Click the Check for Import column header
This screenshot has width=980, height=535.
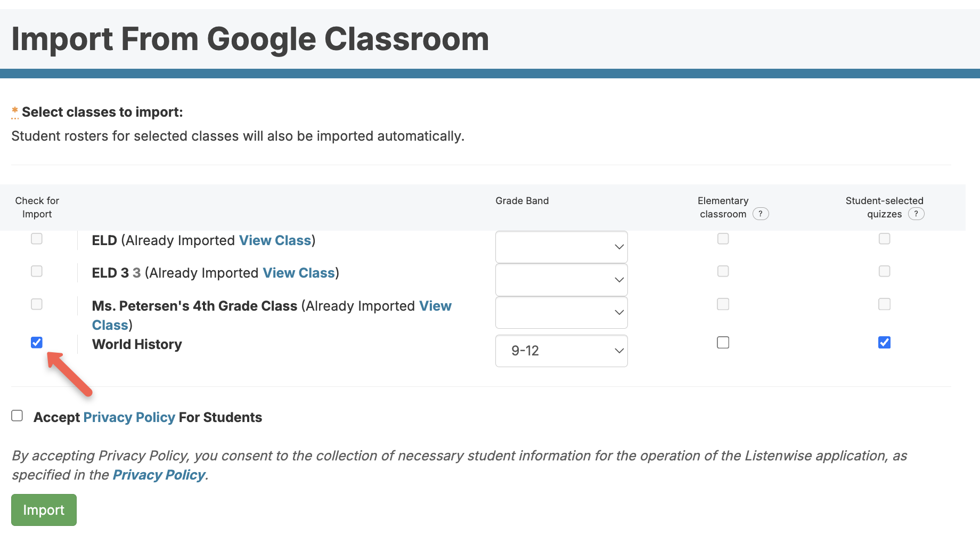(37, 207)
